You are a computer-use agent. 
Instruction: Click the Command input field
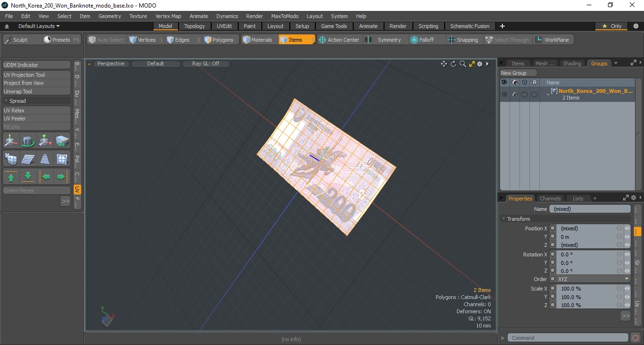(568, 338)
